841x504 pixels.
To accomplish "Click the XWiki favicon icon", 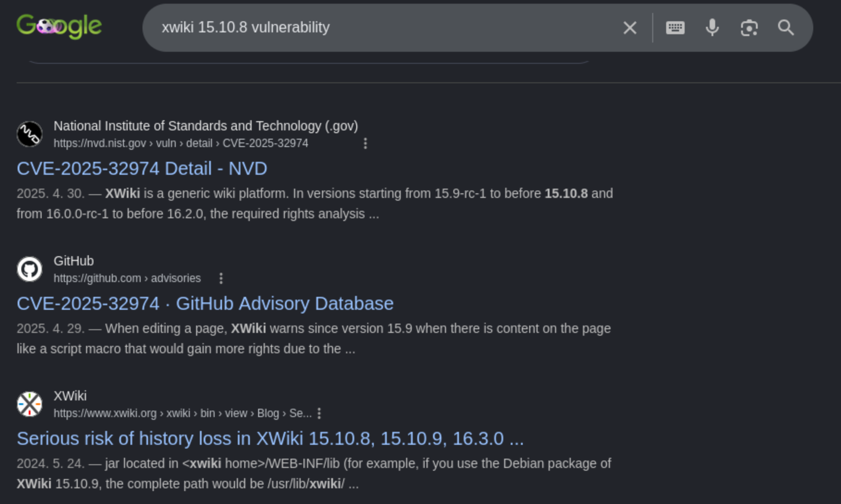I will (30, 404).
